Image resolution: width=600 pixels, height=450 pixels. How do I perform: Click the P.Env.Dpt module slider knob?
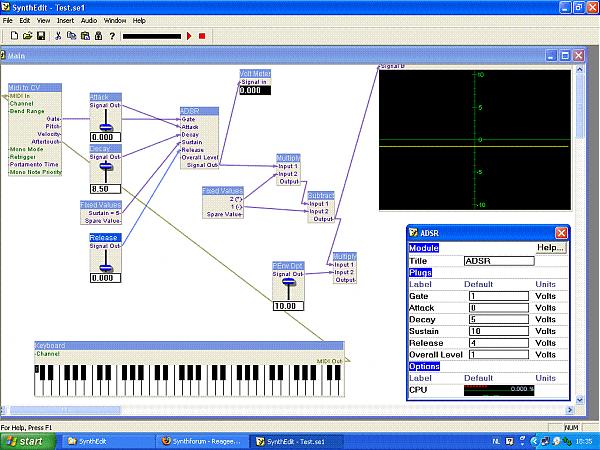(289, 282)
